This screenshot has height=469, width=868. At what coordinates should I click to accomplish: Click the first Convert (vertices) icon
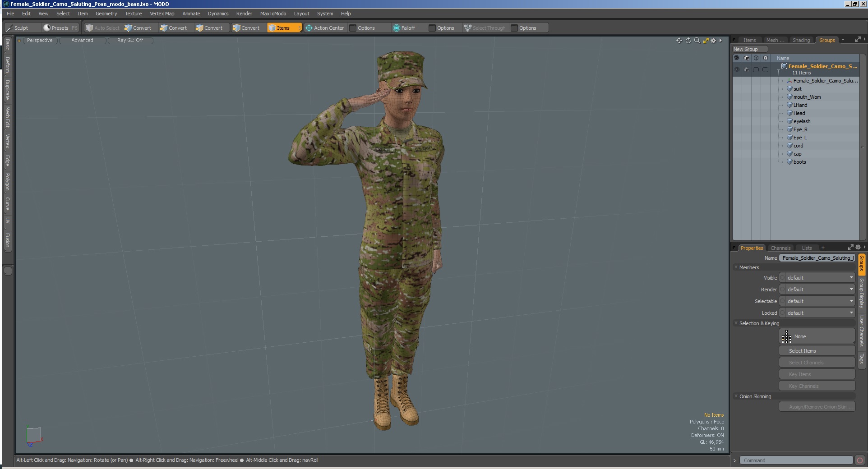click(128, 28)
